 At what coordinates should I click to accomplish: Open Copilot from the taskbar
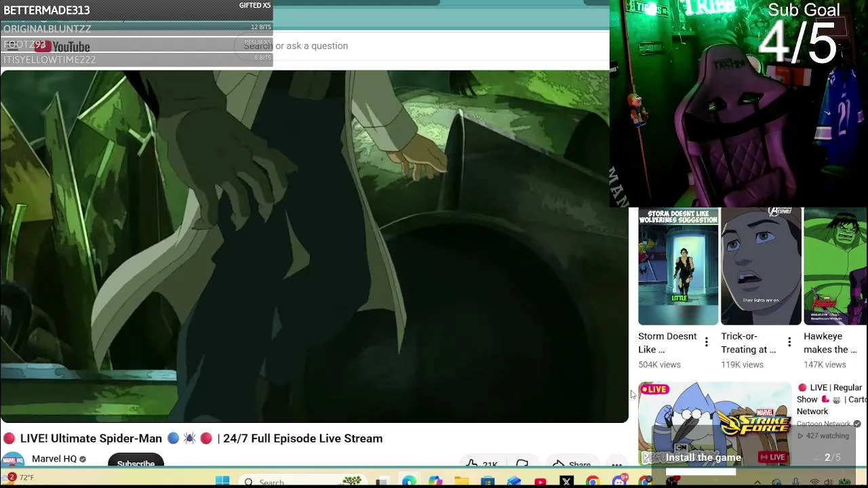click(435, 482)
